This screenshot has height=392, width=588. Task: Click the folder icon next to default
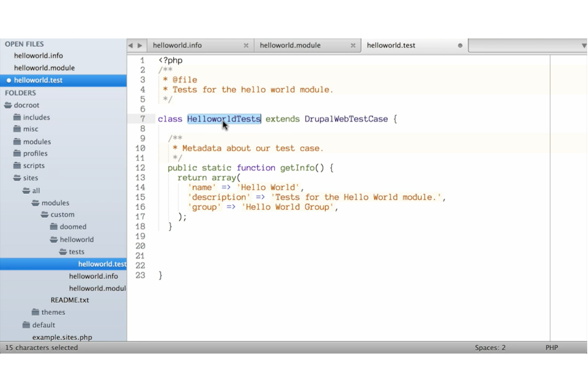click(x=26, y=325)
